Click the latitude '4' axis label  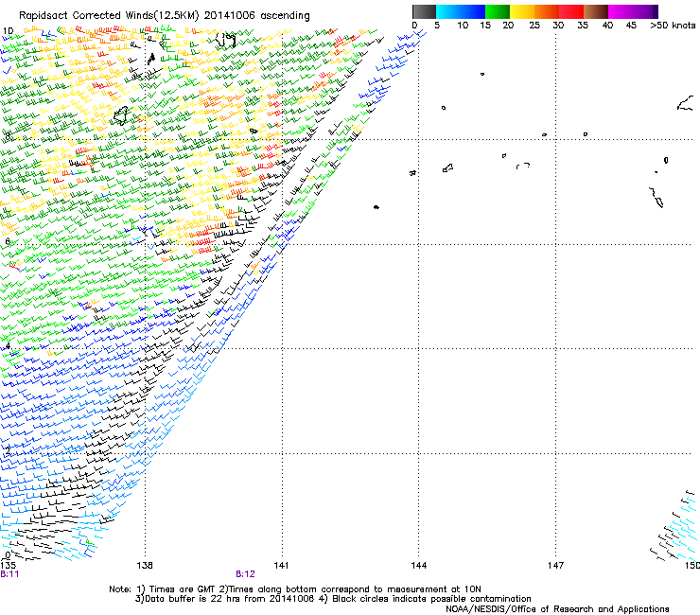pyautogui.click(x=8, y=346)
